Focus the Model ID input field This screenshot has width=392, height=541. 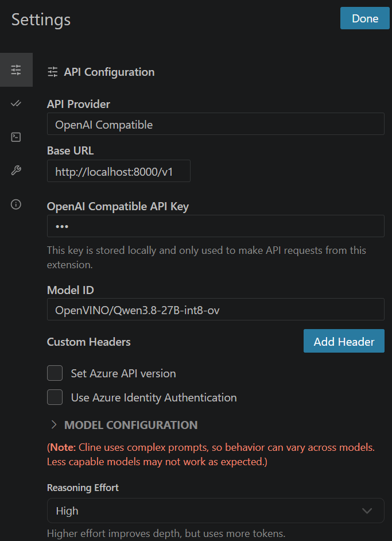(x=215, y=309)
